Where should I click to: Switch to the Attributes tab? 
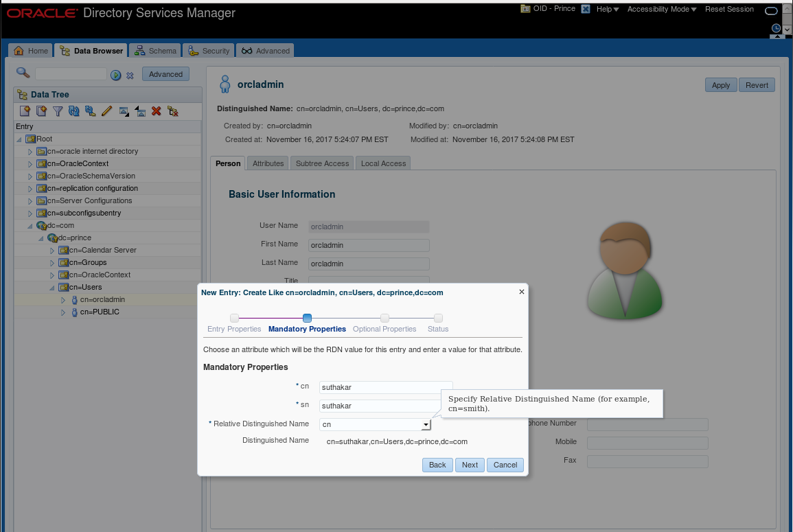(x=268, y=163)
